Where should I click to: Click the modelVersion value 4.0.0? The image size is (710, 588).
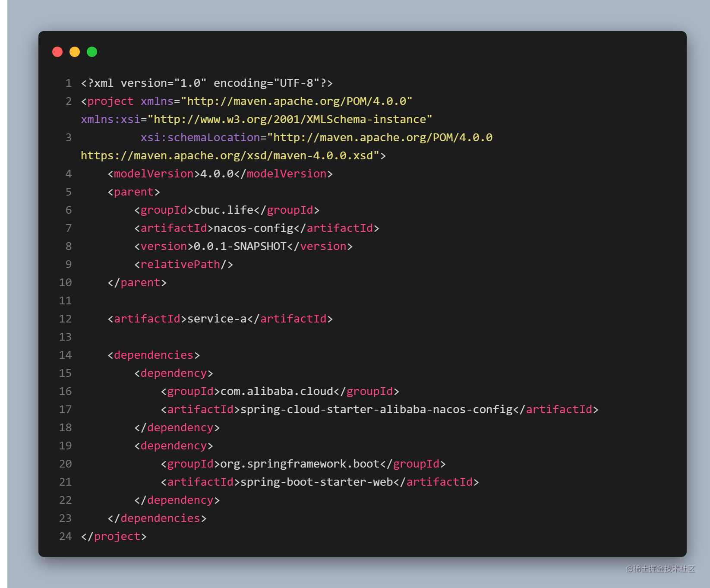point(217,174)
